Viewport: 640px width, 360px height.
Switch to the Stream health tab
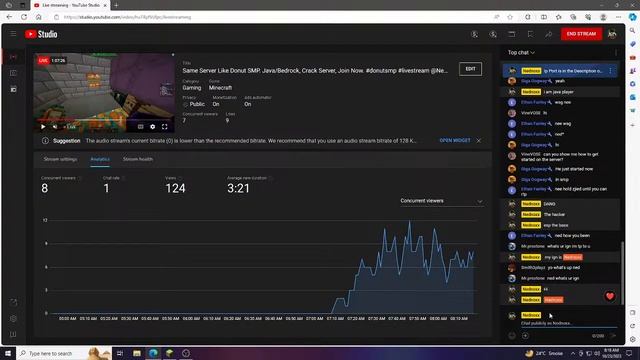coord(138,159)
